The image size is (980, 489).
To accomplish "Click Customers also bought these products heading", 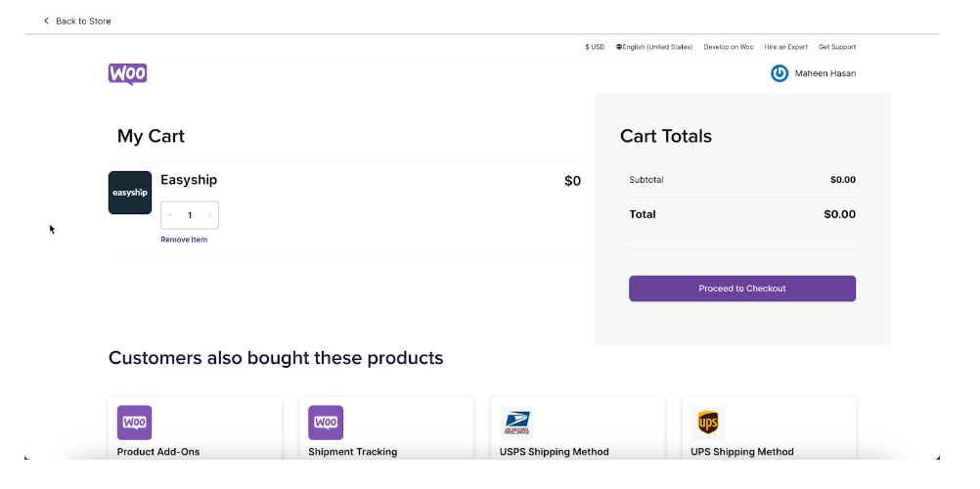I will [276, 358].
